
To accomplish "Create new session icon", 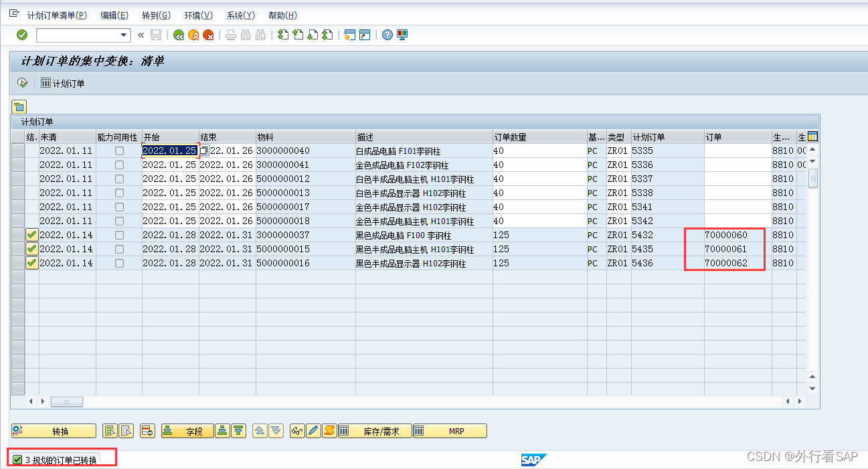I will 349,35.
